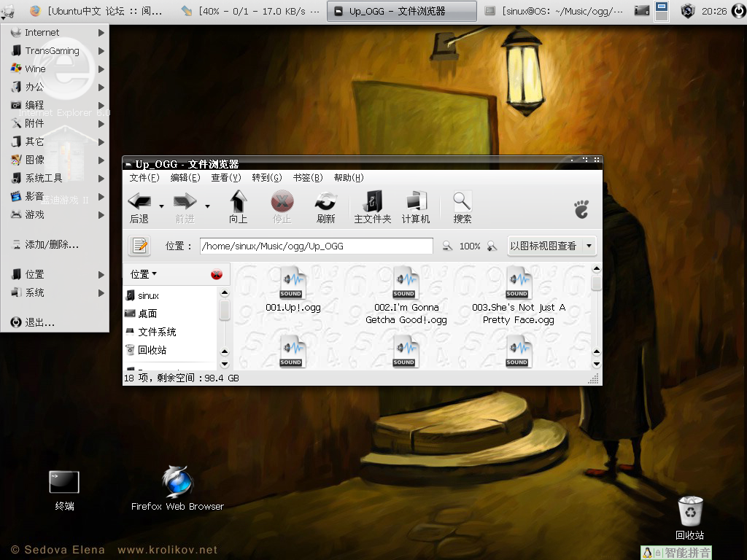The height and width of the screenshot is (560, 747).
Task: Refresh the folder with 刷新
Action: coord(326,206)
